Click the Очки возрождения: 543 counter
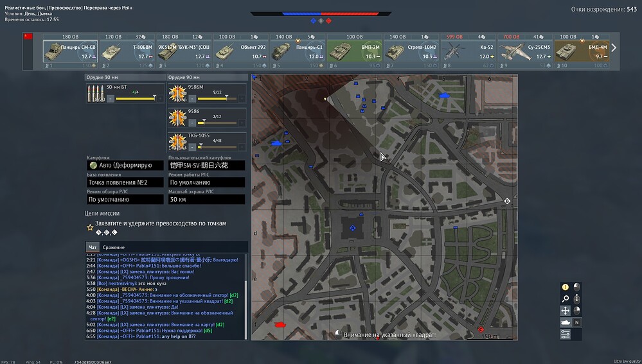The image size is (642, 364). [604, 10]
